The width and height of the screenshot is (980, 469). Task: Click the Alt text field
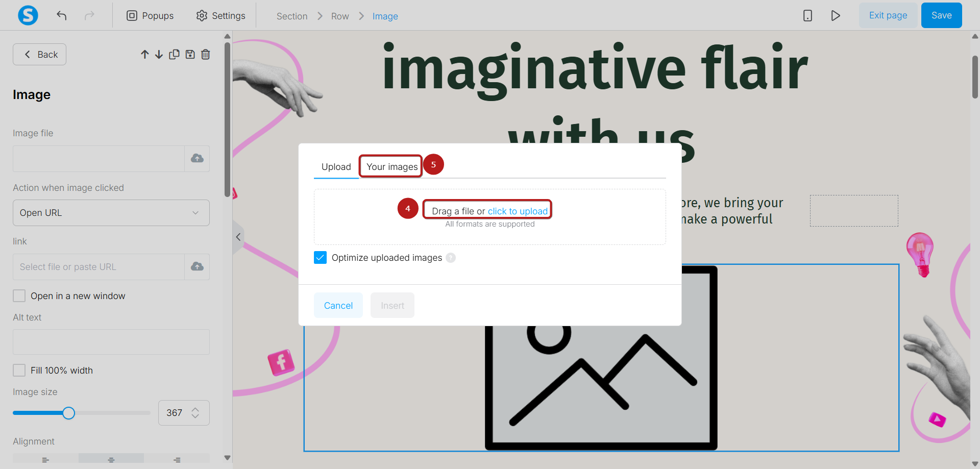tap(111, 342)
